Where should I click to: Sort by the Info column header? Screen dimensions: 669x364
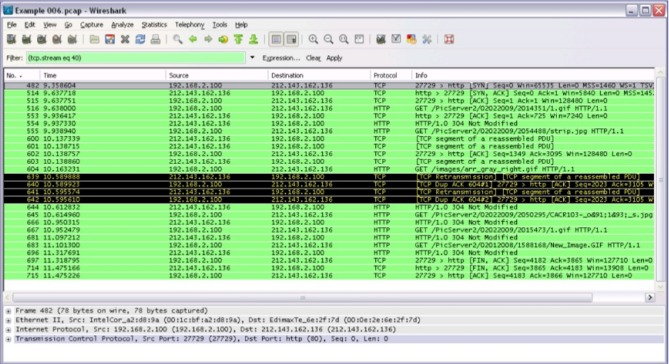(x=533, y=75)
